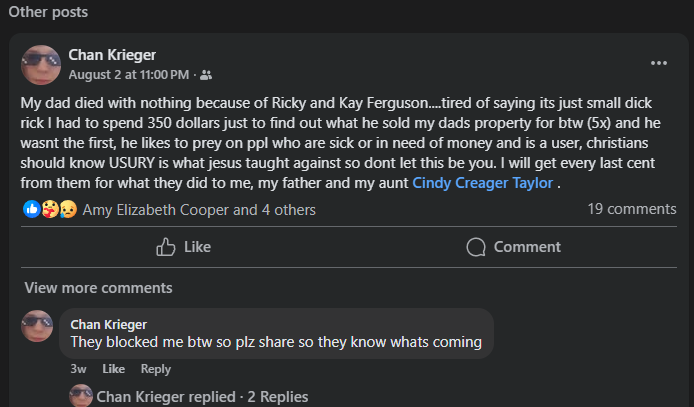Click the Chan Krieger name in the comment
Screen dimensions: 694x407
(x=109, y=324)
